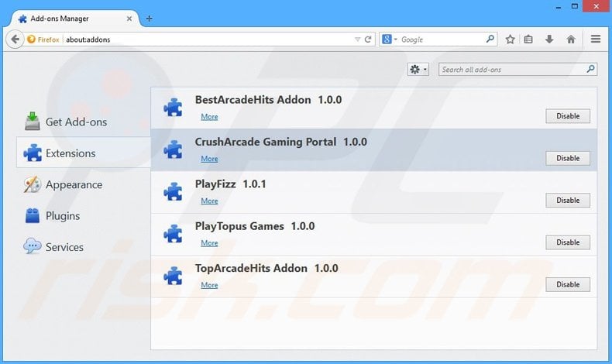
Task: Go to the Home page icon
Action: [x=571, y=39]
